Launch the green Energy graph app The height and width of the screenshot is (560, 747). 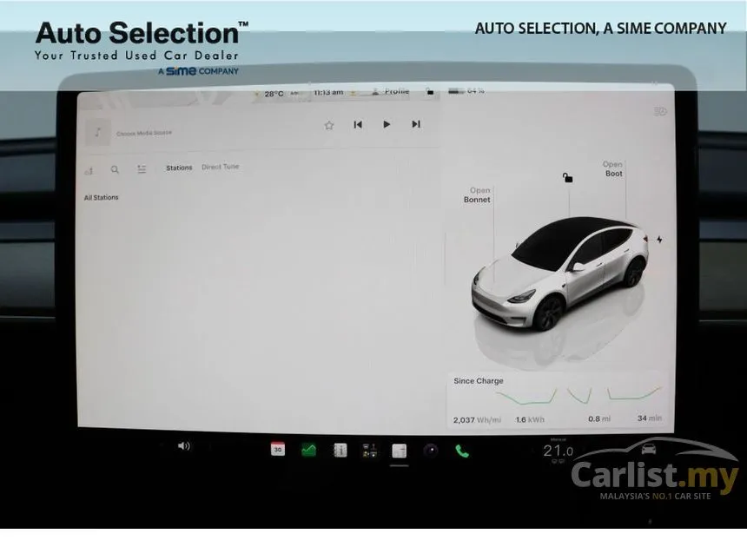[x=308, y=450]
